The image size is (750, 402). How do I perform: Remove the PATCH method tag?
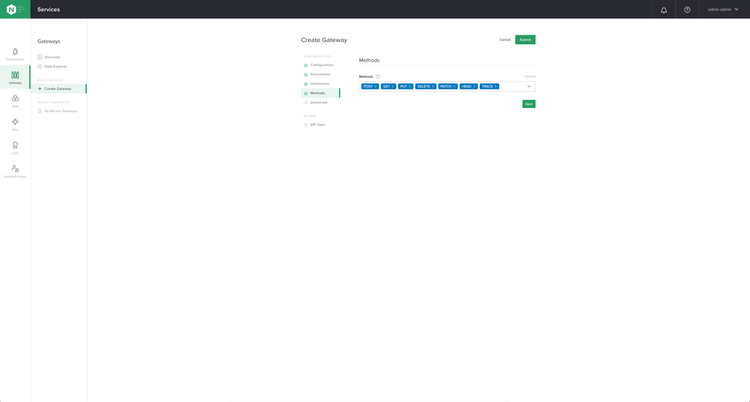[454, 87]
